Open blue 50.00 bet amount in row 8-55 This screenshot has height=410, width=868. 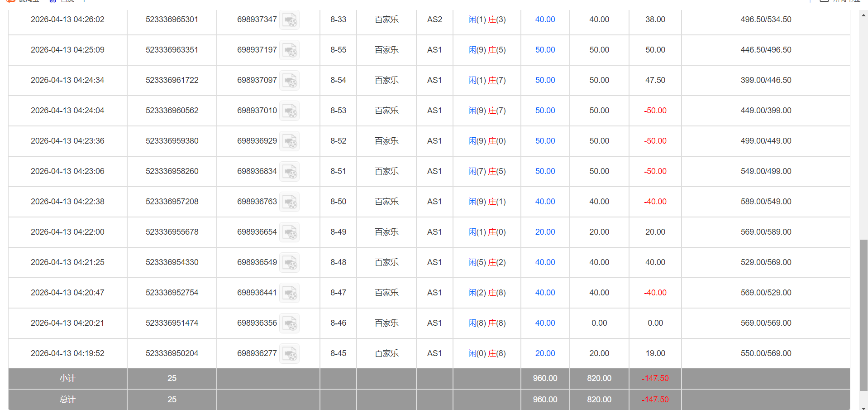545,50
